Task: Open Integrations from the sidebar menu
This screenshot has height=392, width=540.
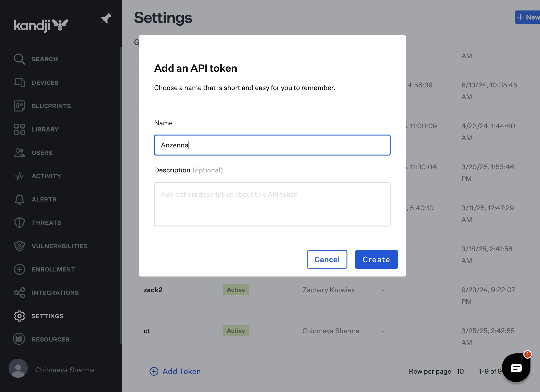Action: 55,293
